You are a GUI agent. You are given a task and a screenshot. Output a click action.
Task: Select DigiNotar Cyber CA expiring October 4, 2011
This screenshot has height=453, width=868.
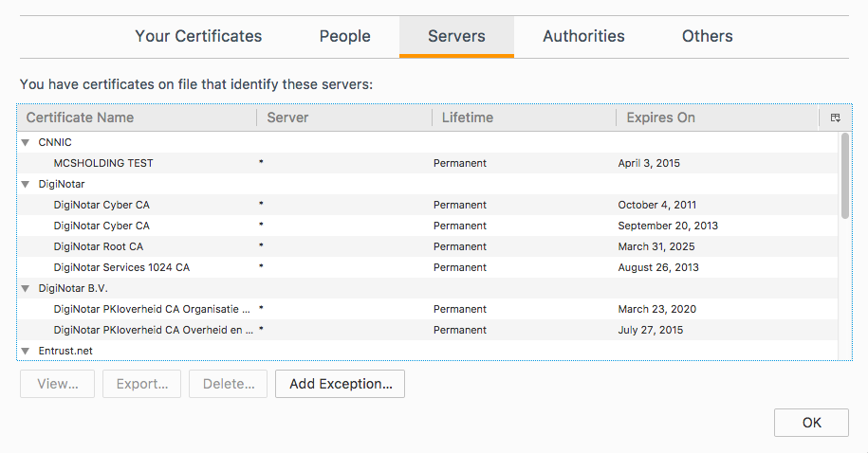pos(427,205)
